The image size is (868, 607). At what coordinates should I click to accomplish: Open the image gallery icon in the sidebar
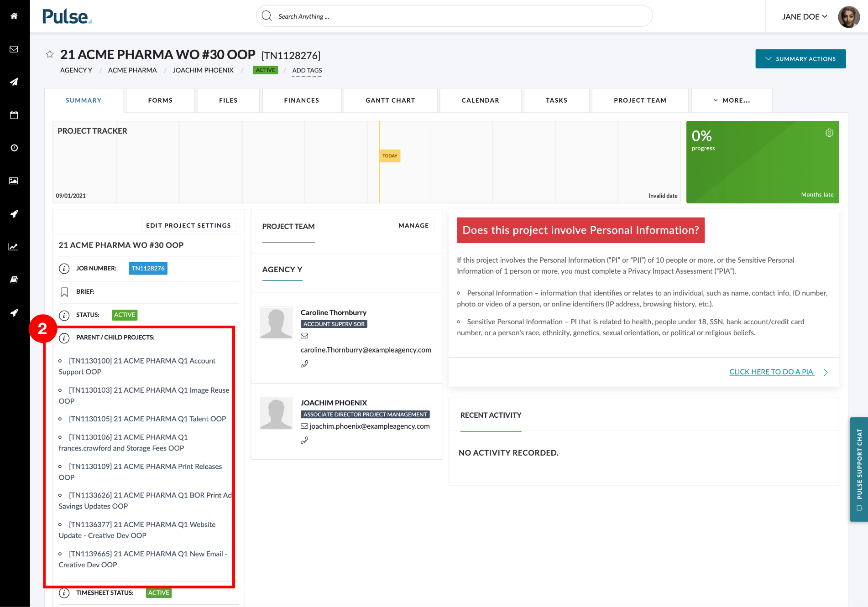[x=14, y=181]
